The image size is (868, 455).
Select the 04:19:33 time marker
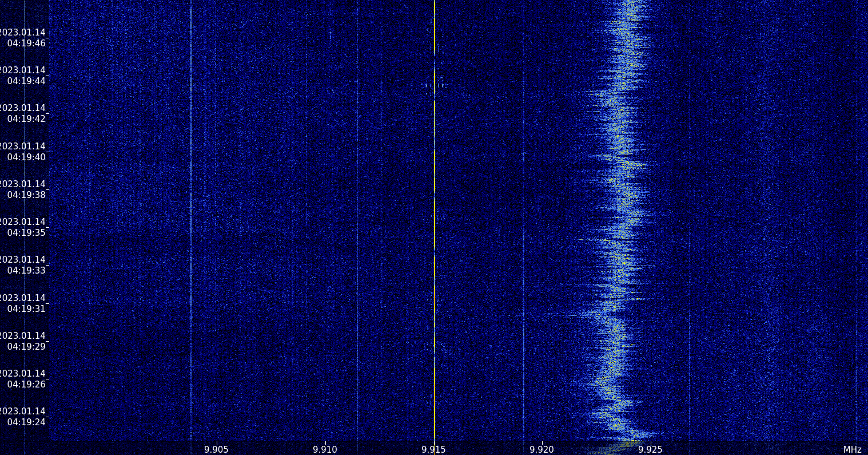click(x=26, y=270)
